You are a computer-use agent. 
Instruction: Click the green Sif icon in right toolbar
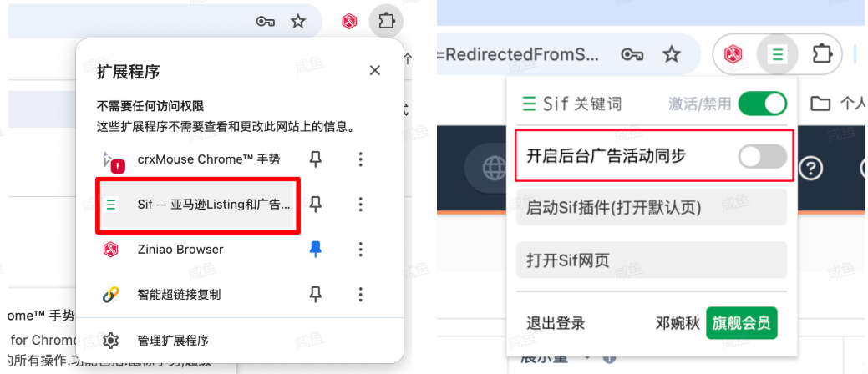tap(778, 54)
